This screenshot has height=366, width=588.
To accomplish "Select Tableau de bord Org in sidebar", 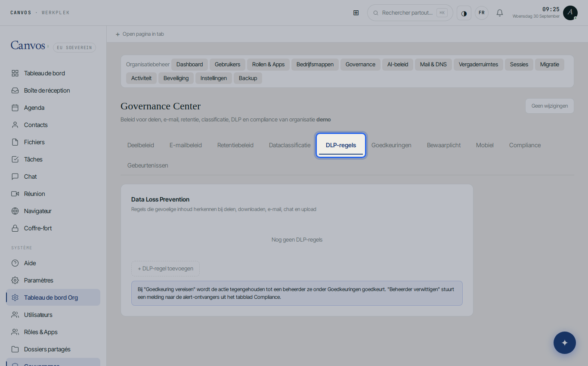I will tap(53, 298).
